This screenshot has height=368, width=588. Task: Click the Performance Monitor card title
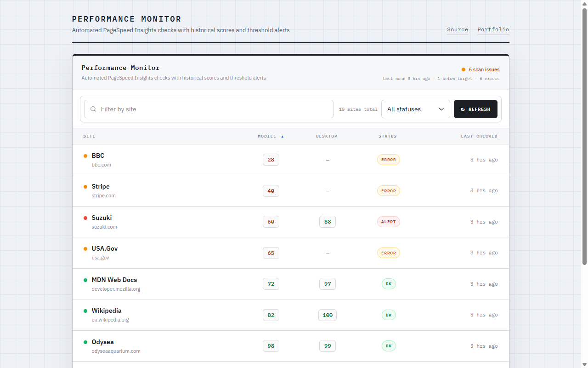pyautogui.click(x=121, y=68)
